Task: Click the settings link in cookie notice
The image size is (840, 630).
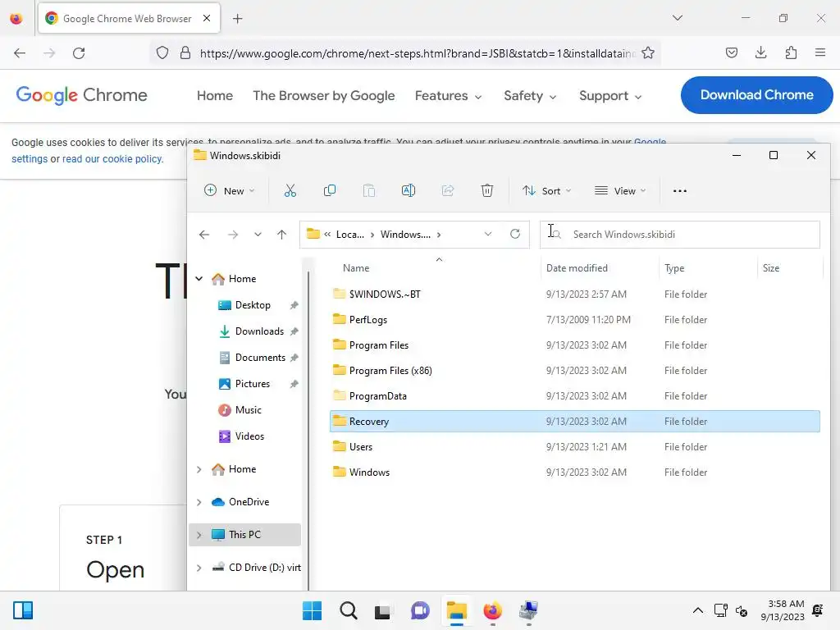Action: tap(30, 159)
